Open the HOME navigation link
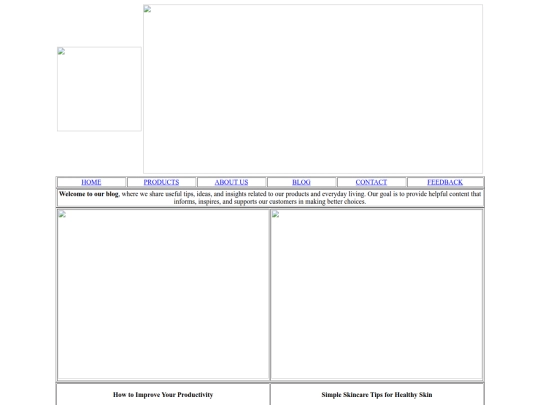540x405 pixels. click(x=91, y=182)
